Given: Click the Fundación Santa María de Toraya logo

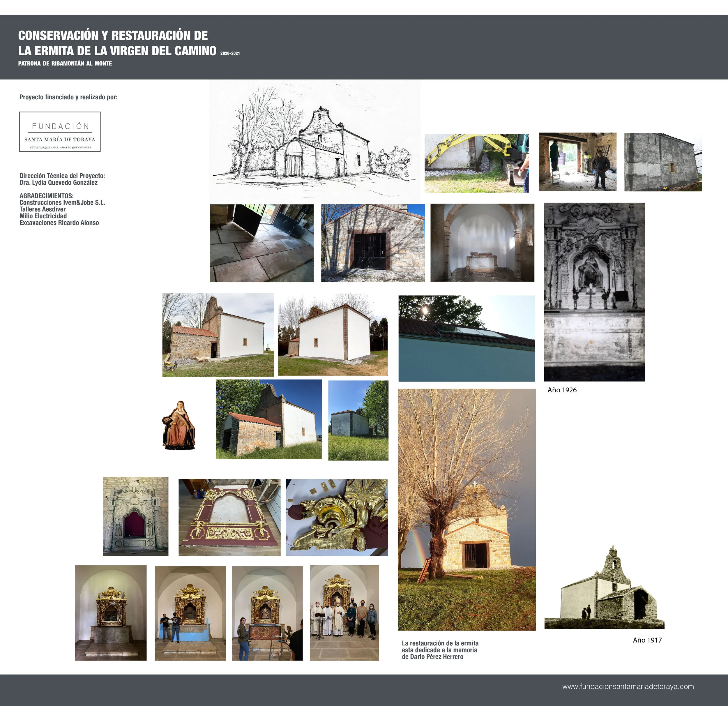Looking at the screenshot, I should [60, 132].
